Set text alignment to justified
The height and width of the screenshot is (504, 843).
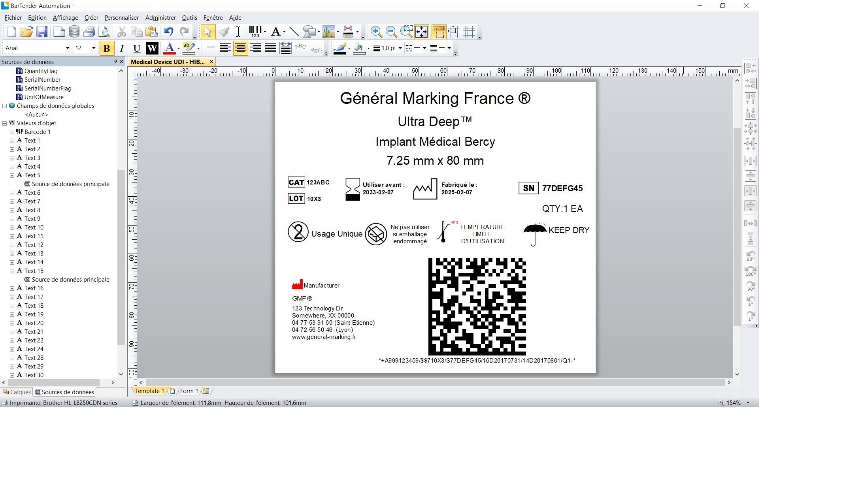pyautogui.click(x=271, y=48)
